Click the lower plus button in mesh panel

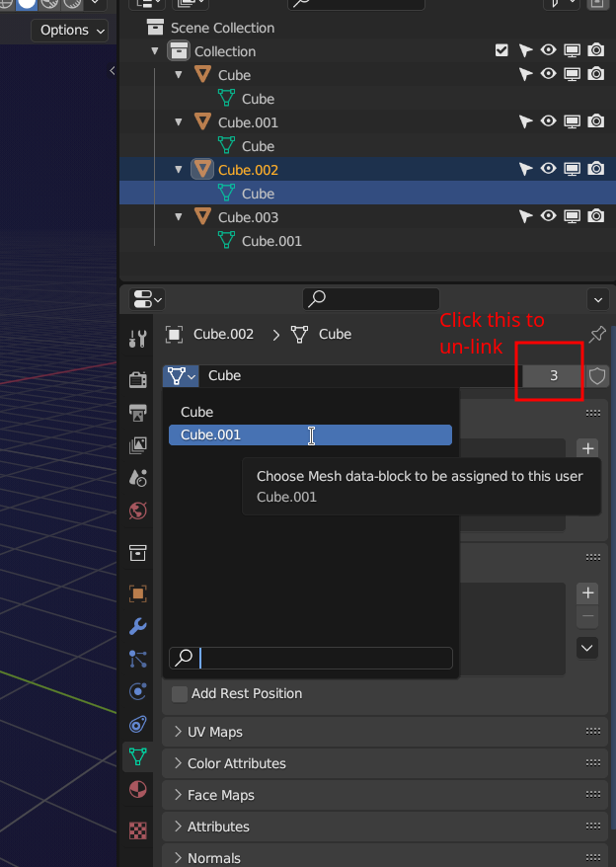pos(587,593)
